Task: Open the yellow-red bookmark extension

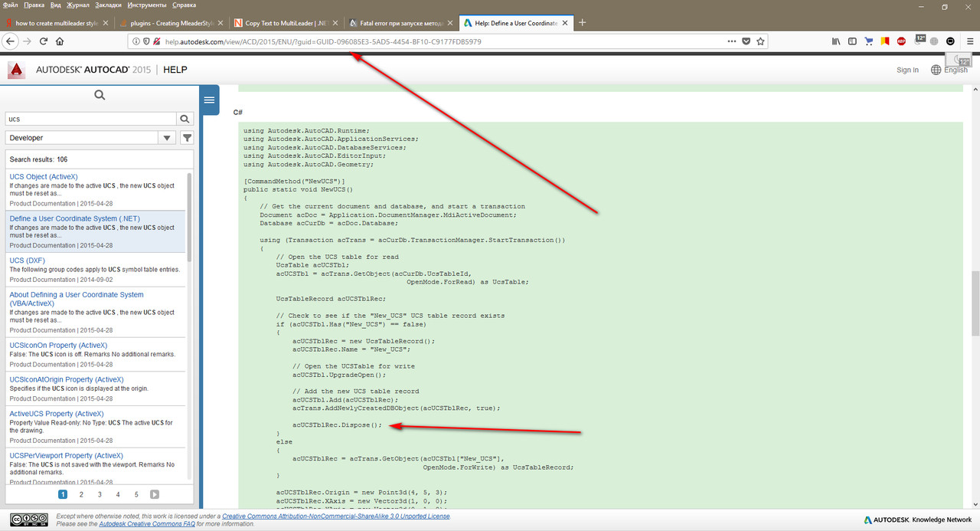Action: click(884, 41)
